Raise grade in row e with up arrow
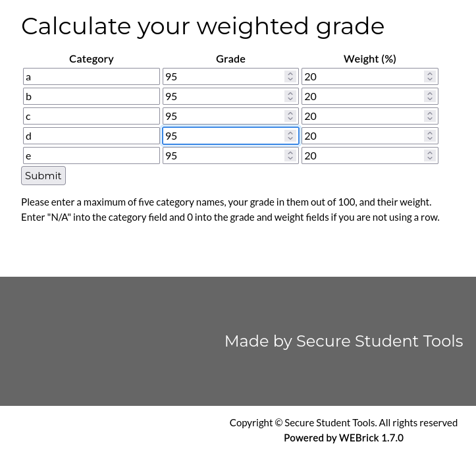Viewport: 476px width, 452px height. click(290, 153)
